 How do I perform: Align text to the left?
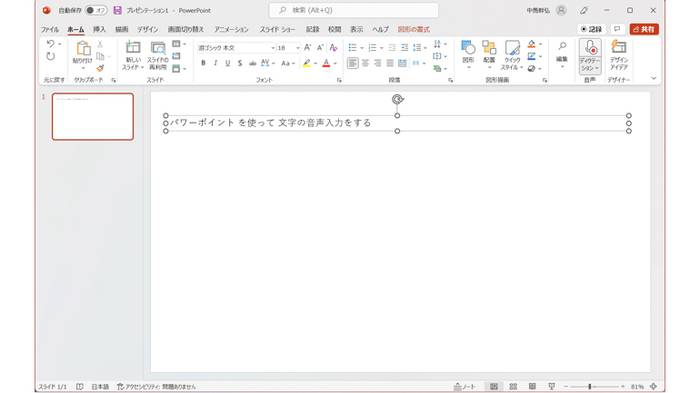click(353, 63)
